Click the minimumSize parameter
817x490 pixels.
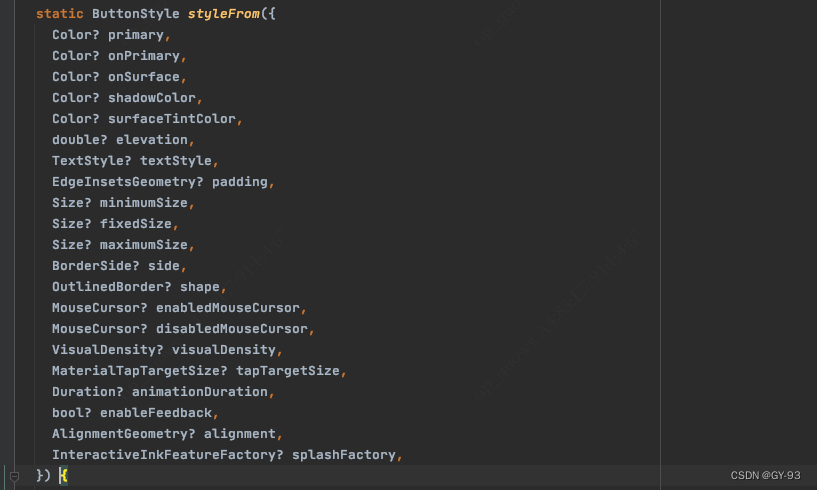click(x=144, y=203)
